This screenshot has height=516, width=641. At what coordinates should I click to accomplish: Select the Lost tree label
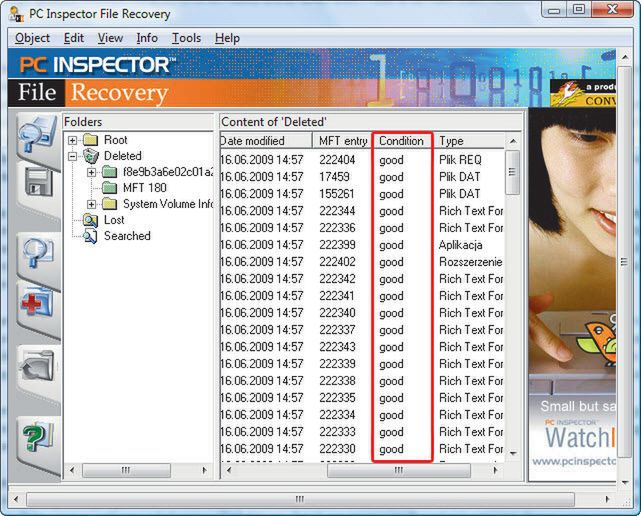pyautogui.click(x=114, y=220)
